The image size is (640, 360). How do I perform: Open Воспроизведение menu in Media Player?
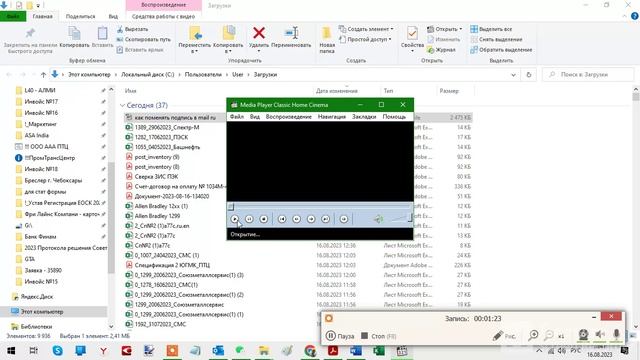289,117
